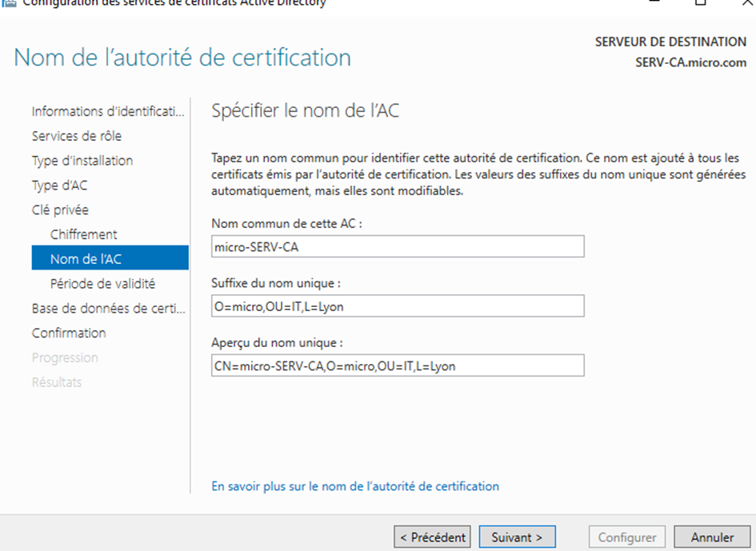
Task: Click the greyed Configurer button
Action: coord(626,537)
